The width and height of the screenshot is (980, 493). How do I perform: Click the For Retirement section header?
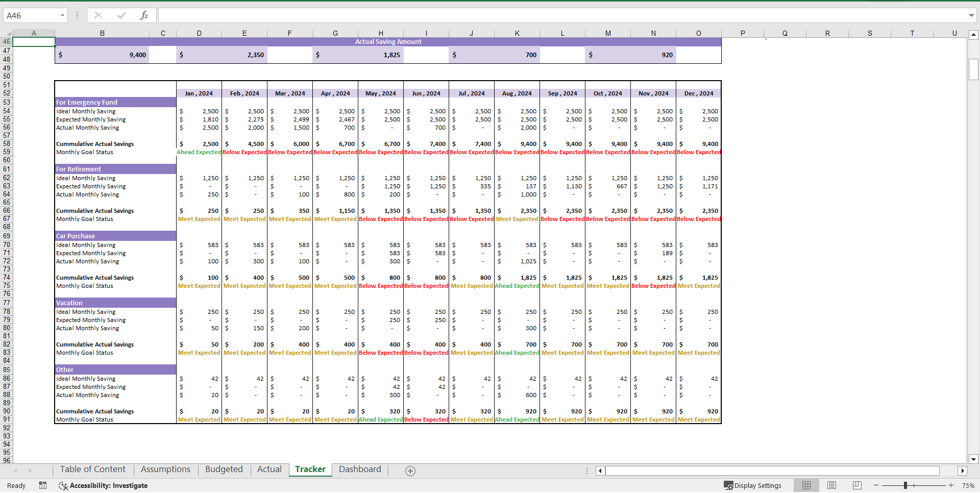point(115,169)
